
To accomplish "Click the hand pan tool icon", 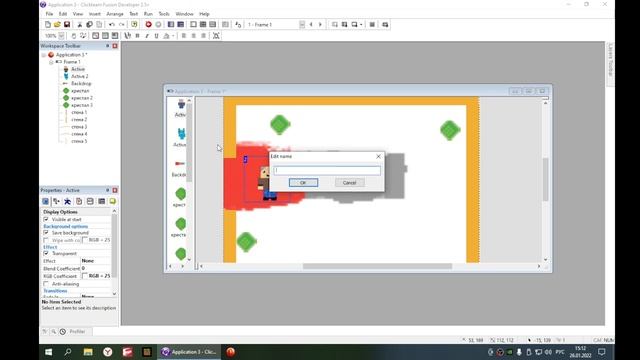I will coord(73,36).
